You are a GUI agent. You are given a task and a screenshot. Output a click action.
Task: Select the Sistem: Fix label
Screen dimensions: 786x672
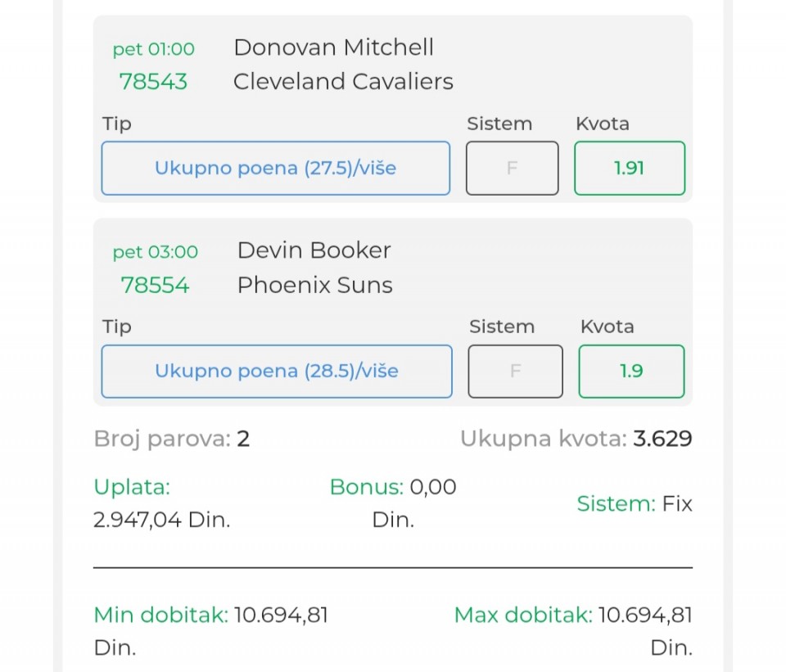click(635, 504)
